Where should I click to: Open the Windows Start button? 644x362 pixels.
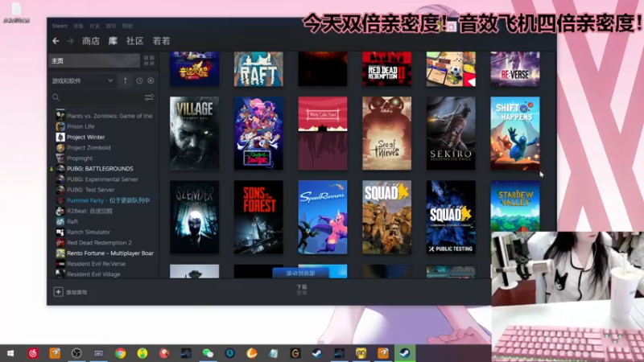[10, 353]
